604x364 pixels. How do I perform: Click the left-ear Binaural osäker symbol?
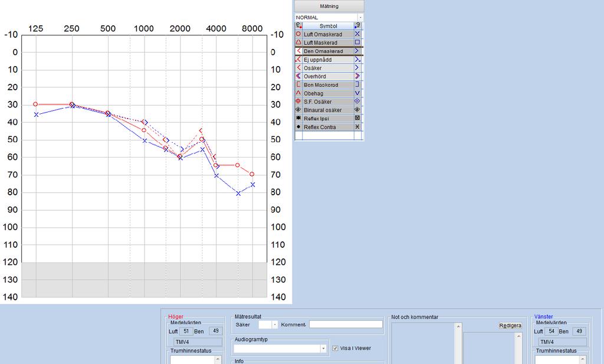click(357, 110)
